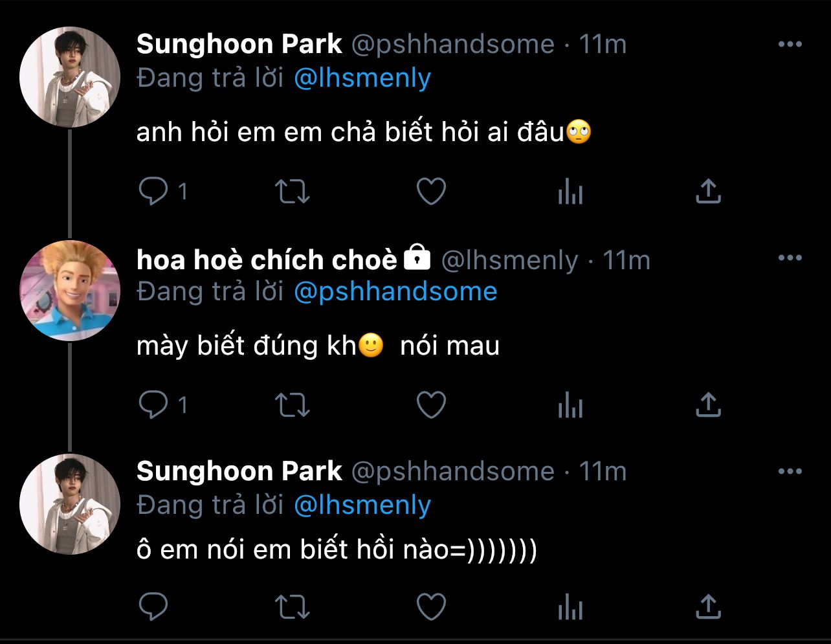Share the hoa hoè chích choè tweet
The height and width of the screenshot is (644, 831).
[x=708, y=405]
